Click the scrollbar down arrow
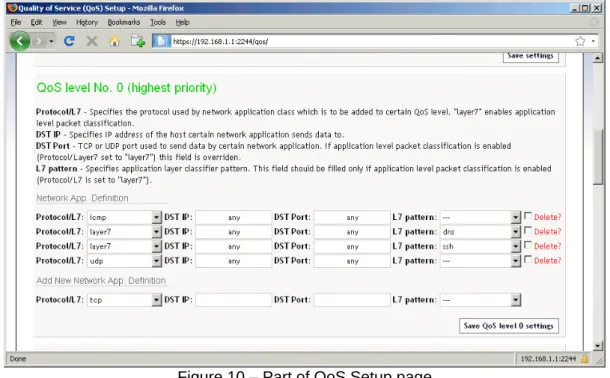The width and height of the screenshot is (610, 378). [x=597, y=345]
